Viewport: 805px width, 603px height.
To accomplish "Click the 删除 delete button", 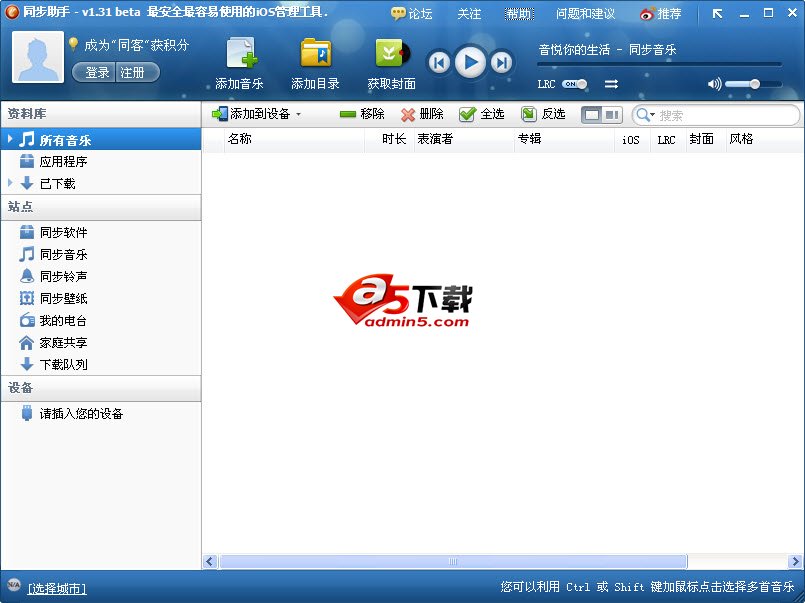I will (x=422, y=114).
